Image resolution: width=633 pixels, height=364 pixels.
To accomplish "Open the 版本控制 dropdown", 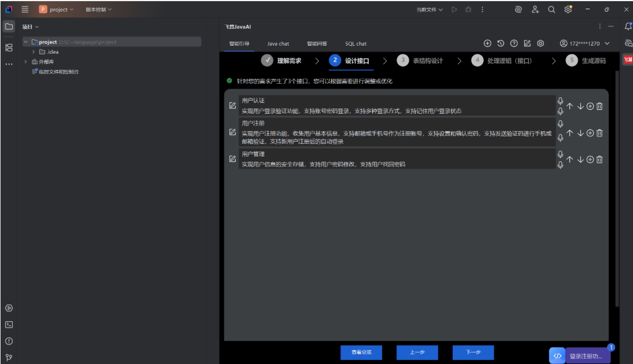I will pyautogui.click(x=99, y=9).
